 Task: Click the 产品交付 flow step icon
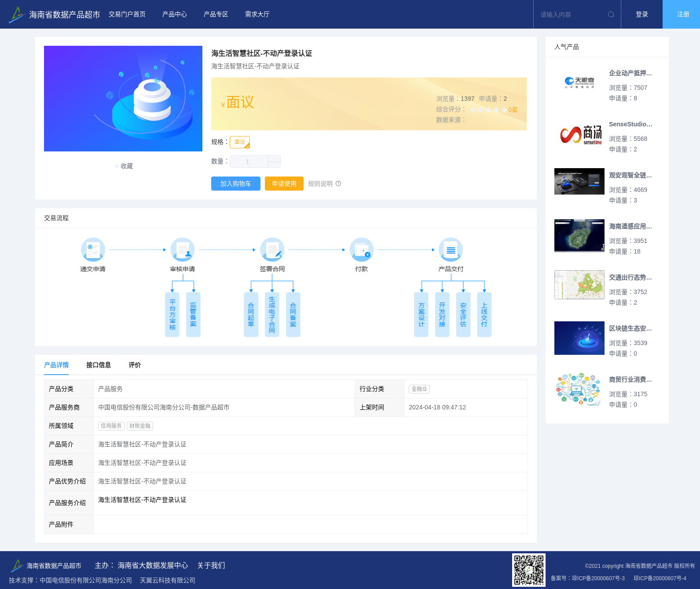click(451, 250)
